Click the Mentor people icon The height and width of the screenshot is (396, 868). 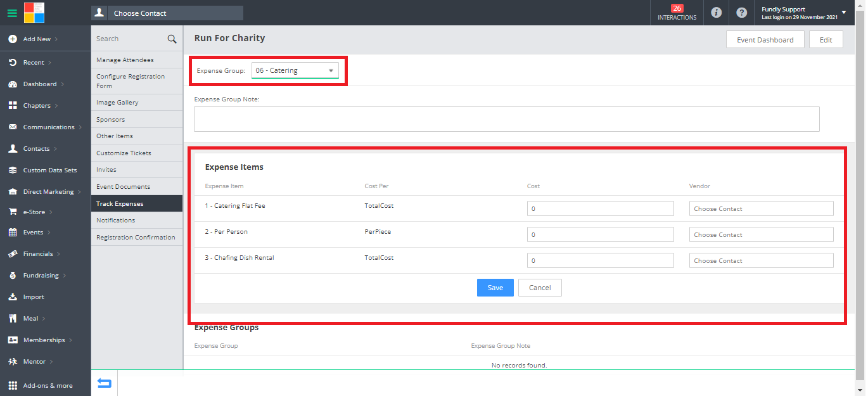coord(13,362)
